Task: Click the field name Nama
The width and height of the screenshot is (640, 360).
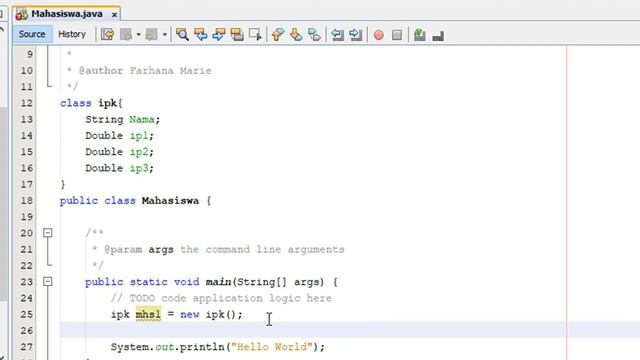Action: click(142, 120)
